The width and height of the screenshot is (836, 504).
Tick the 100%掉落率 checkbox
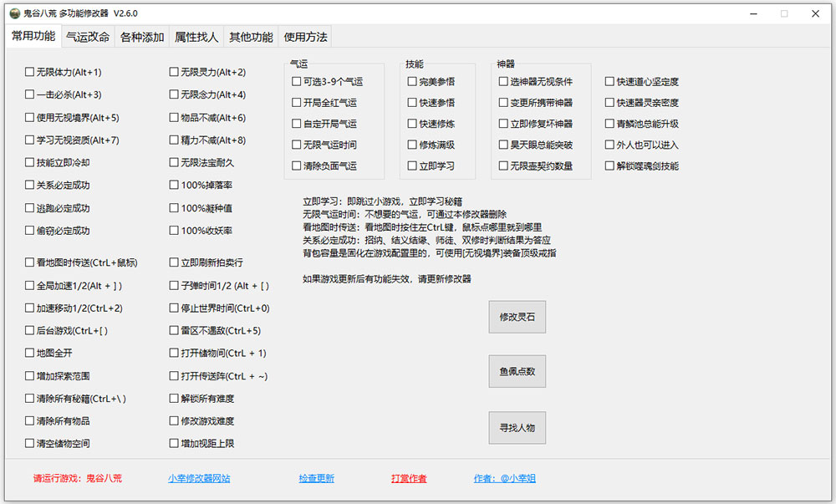pos(201,186)
